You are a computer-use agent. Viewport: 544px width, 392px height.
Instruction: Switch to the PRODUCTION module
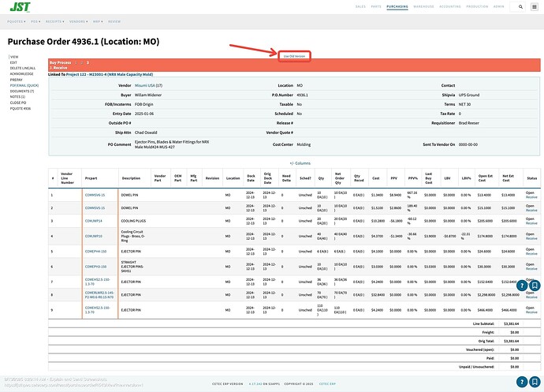pos(477,6)
